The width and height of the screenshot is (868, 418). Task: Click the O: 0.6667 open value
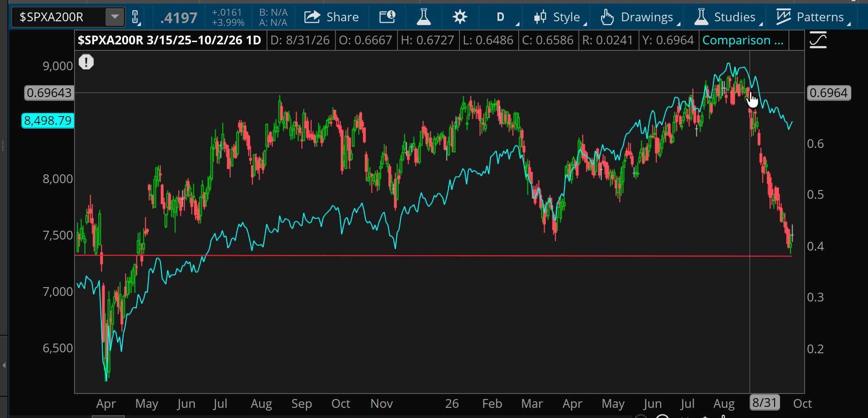click(x=366, y=41)
